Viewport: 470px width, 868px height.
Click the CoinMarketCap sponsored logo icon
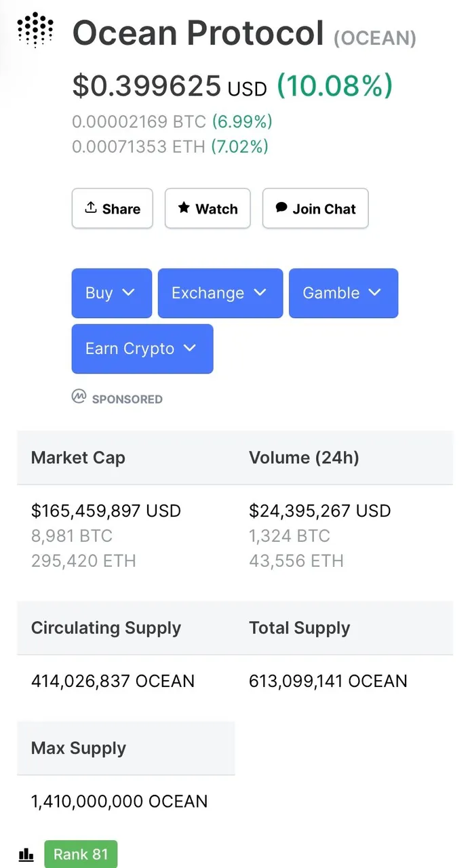click(x=79, y=397)
